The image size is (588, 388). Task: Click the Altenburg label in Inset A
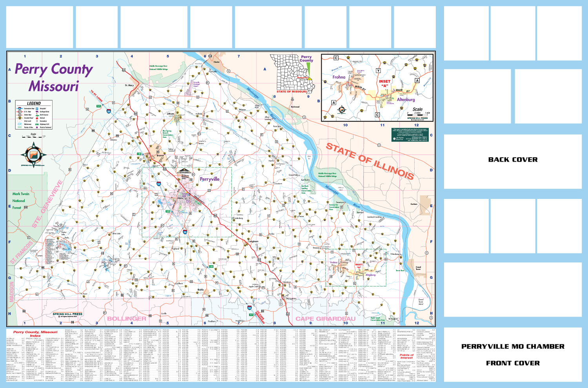point(406,100)
